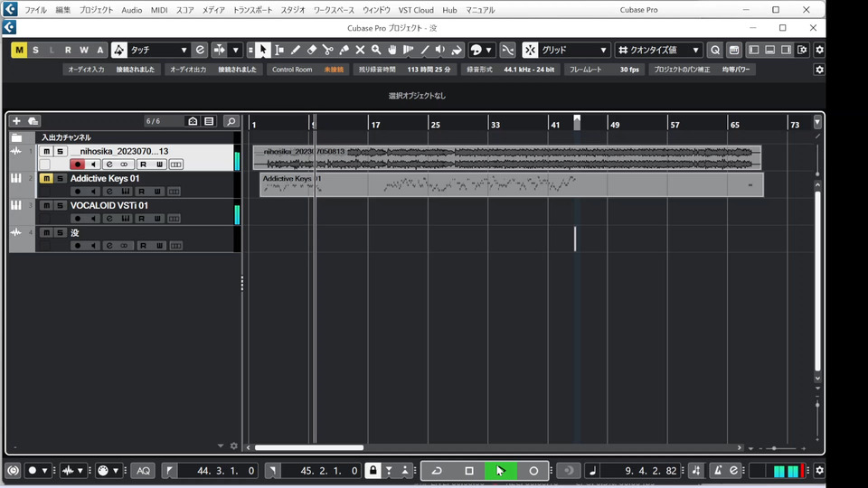This screenshot has height=488, width=868.
Task: Click the right locator position field
Action: coord(323,471)
